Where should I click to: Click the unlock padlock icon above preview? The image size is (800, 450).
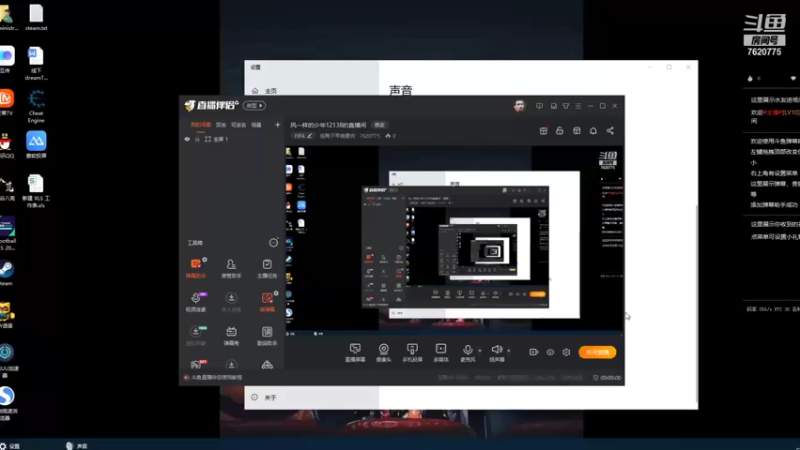pyautogui.click(x=560, y=131)
